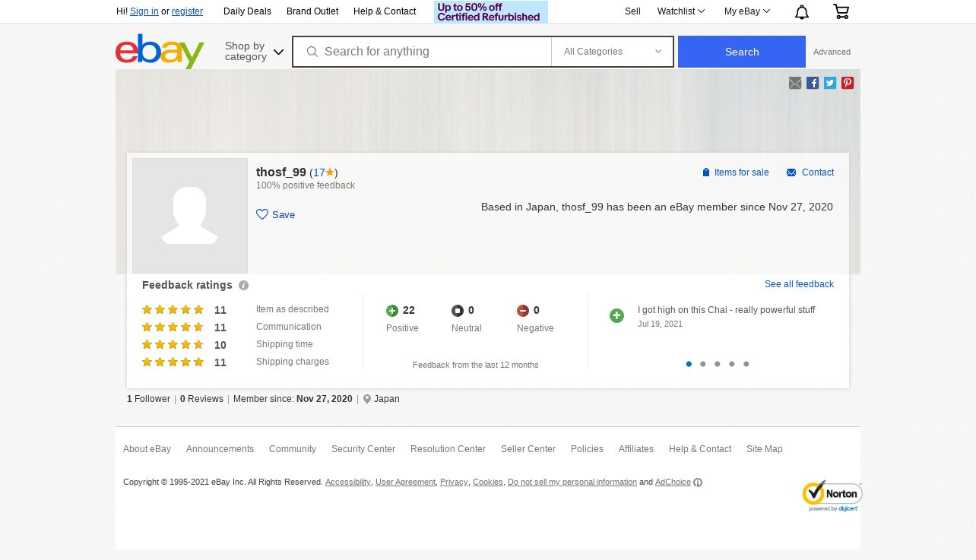Viewport: 976px width, 560px height.
Task: Open the All Categories dropdown
Action: pyautogui.click(x=612, y=52)
